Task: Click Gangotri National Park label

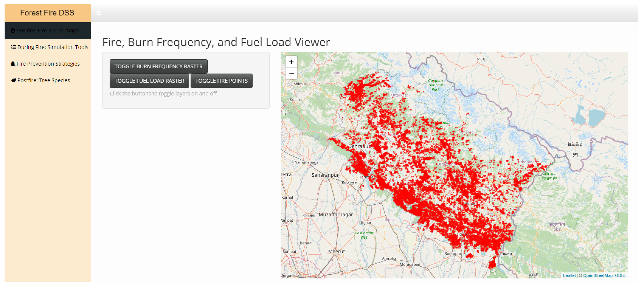Action: coord(435,85)
